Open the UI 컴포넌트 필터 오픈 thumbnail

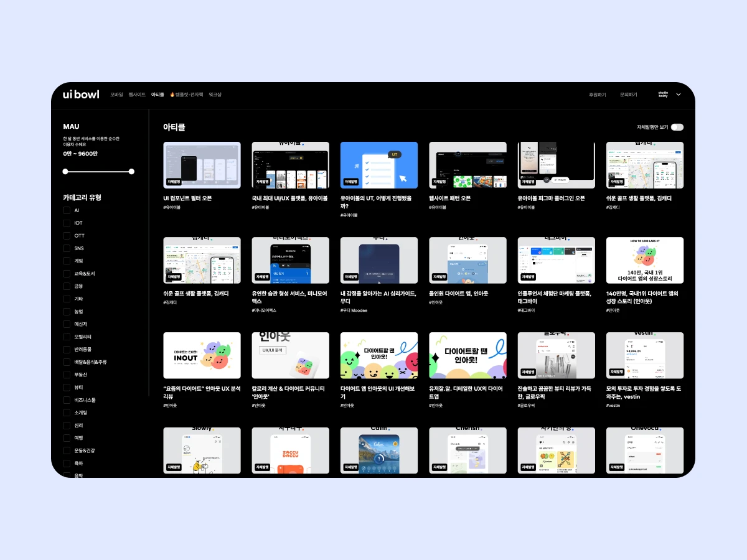pyautogui.click(x=202, y=165)
